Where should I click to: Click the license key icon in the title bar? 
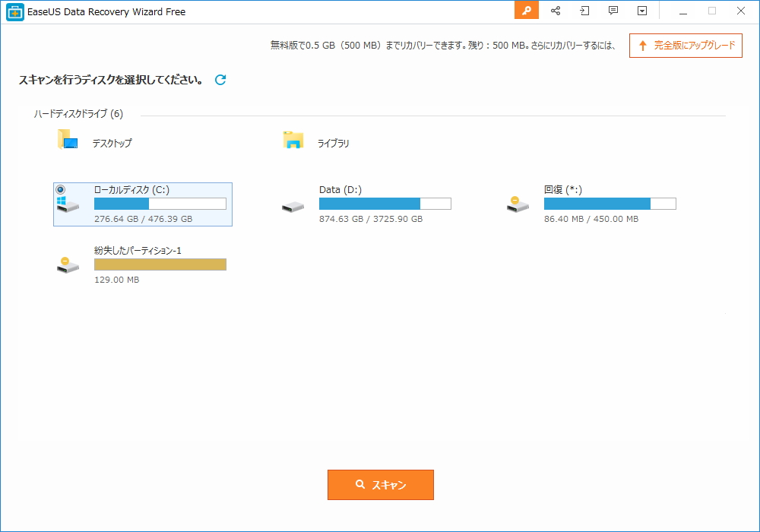(x=526, y=11)
